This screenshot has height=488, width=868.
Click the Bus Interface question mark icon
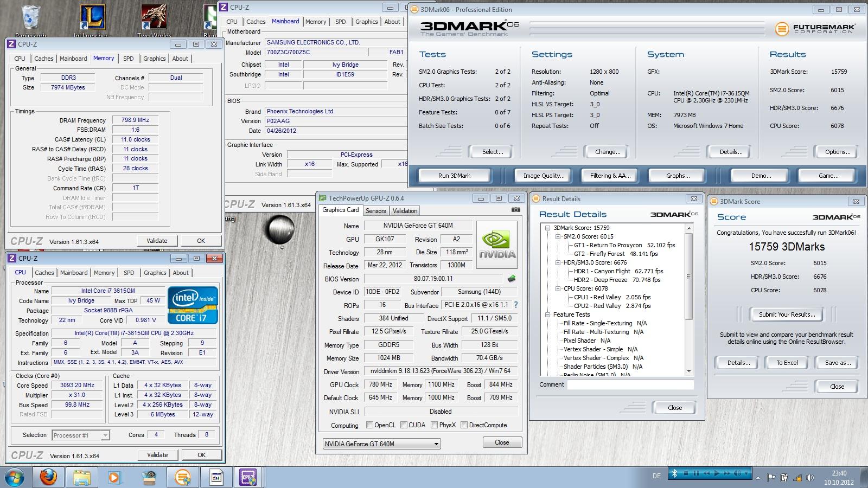516,305
